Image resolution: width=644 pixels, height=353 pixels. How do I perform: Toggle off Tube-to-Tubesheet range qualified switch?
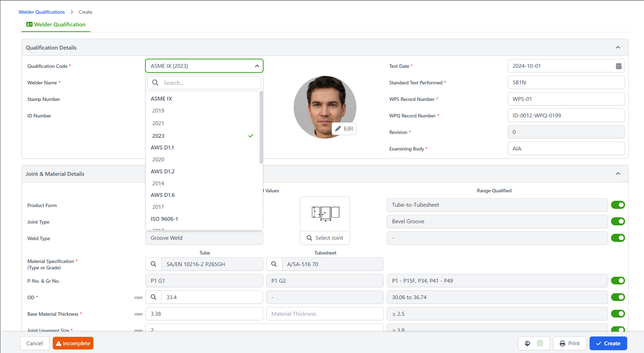coord(618,205)
